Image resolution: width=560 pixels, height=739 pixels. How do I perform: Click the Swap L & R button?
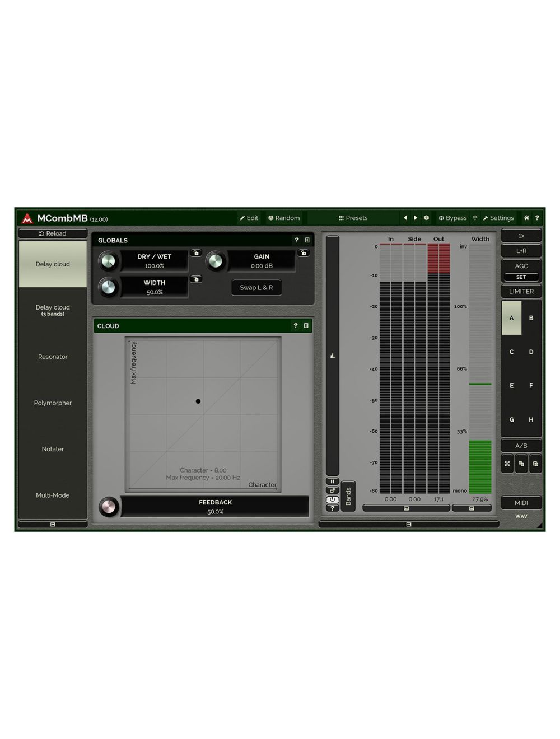pos(256,288)
